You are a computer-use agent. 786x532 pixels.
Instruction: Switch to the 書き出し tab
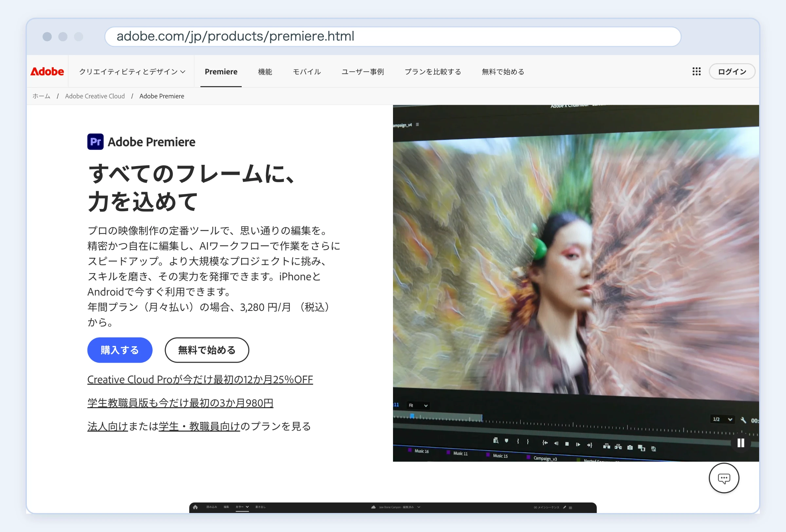(260, 507)
